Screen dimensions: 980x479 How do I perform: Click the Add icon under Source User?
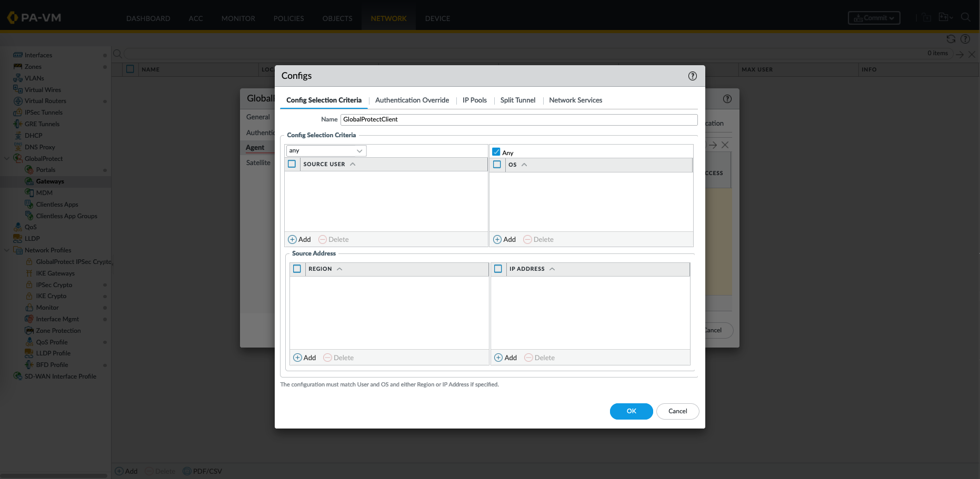(293, 239)
